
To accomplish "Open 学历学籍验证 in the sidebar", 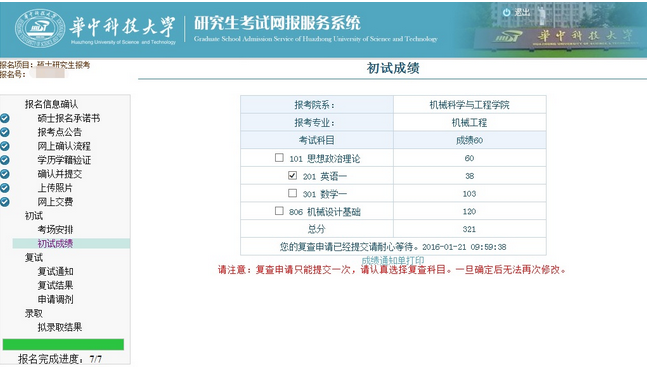I will tap(64, 160).
